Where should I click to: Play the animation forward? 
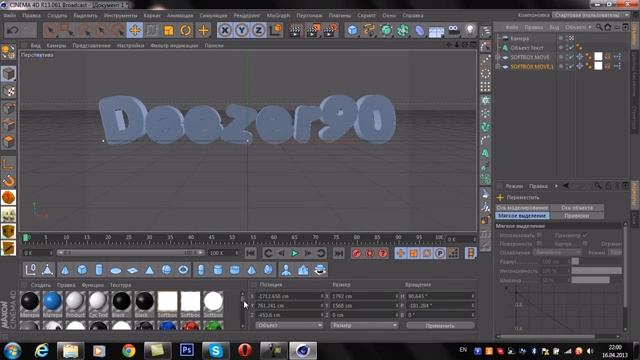click(x=294, y=253)
